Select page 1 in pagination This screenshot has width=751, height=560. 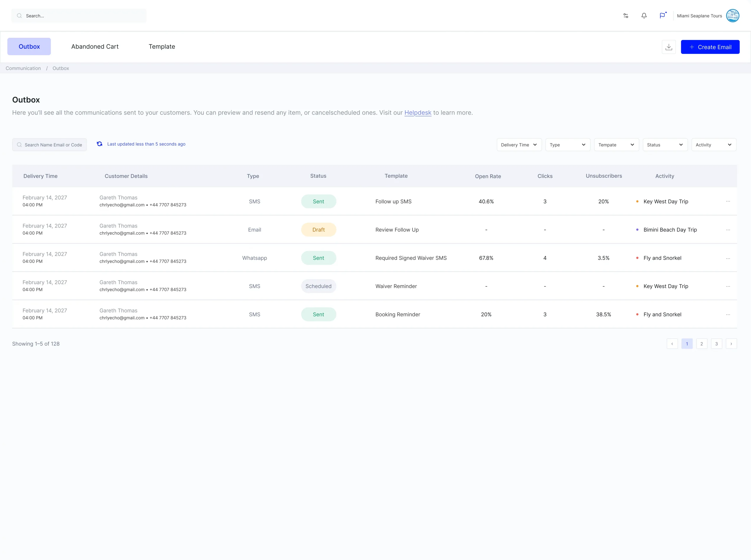tap(687, 344)
